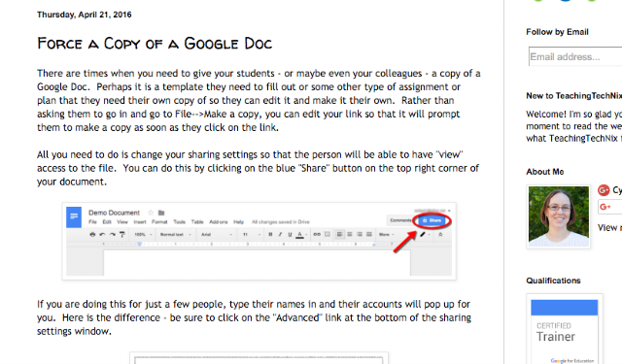Click the 'Qualifications' sidebar heading
The width and height of the screenshot is (622, 364).
pos(553,281)
